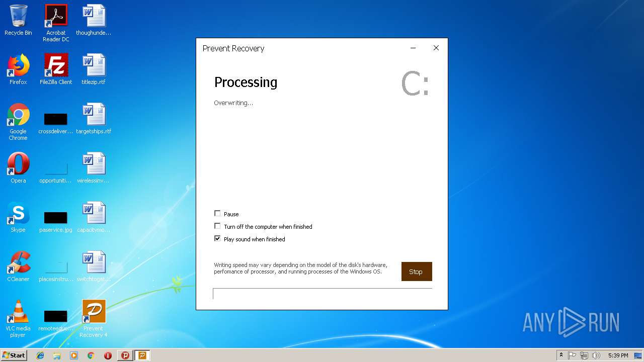Viewport: 644px width, 362px height.
Task: Open the switchtoget... Word document
Action: [94, 266]
